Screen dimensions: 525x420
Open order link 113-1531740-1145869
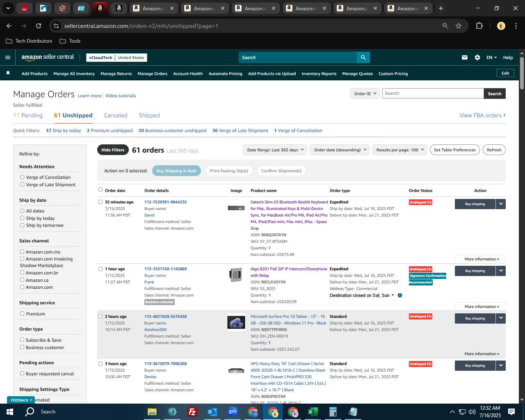pos(165,269)
